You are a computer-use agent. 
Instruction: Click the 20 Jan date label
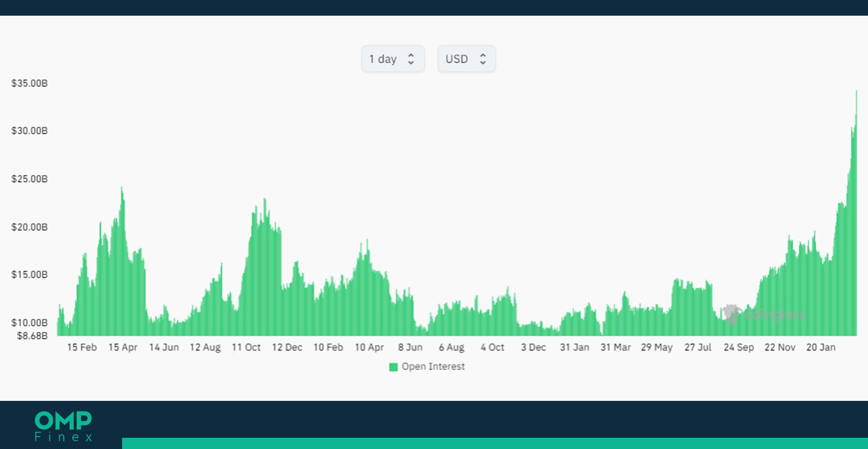[x=821, y=347]
